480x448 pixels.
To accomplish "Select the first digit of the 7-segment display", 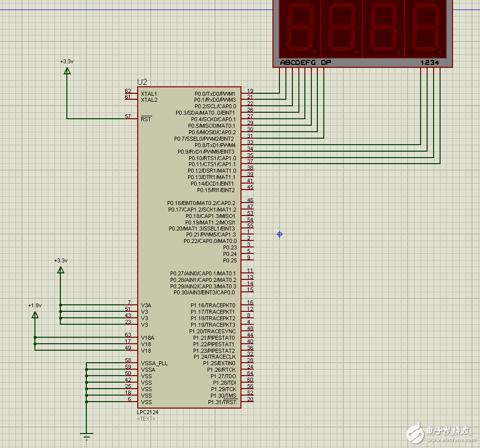I will [x=300, y=28].
